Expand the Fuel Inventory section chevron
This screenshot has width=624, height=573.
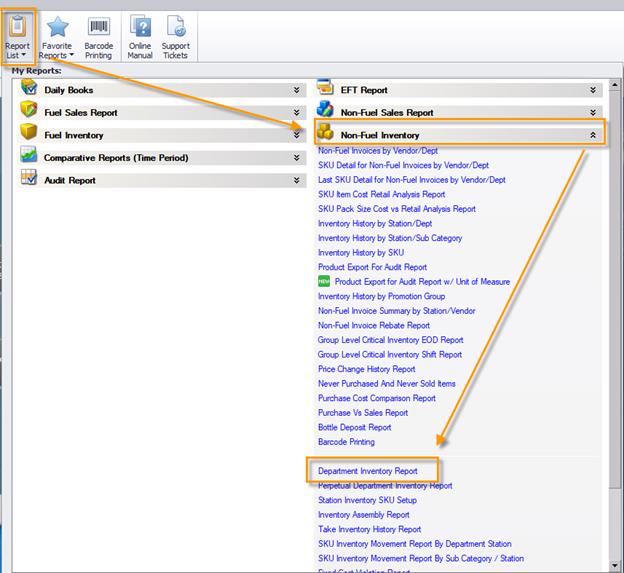tap(296, 135)
